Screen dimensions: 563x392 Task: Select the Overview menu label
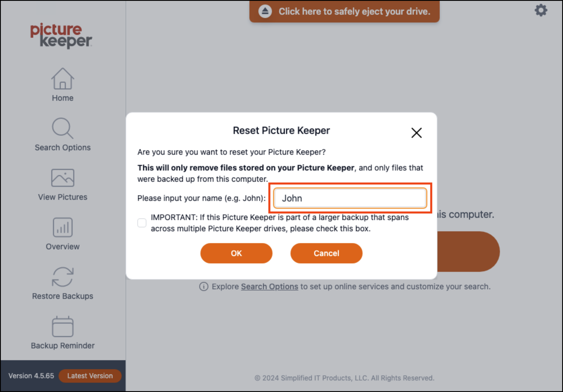tap(62, 247)
